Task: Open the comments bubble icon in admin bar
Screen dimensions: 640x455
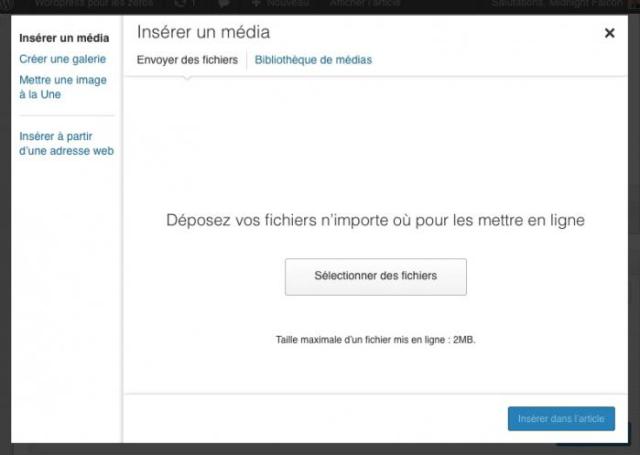Action: pos(224,5)
